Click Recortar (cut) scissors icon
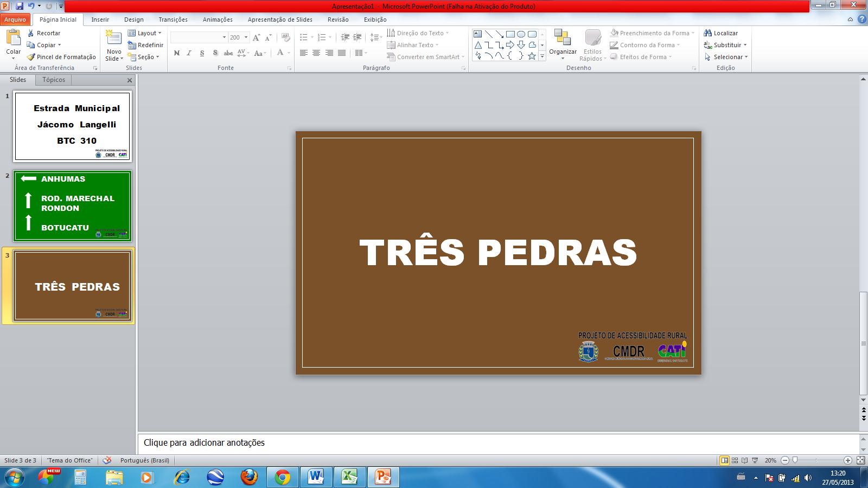Viewport: 868px width, 488px height. click(x=31, y=33)
